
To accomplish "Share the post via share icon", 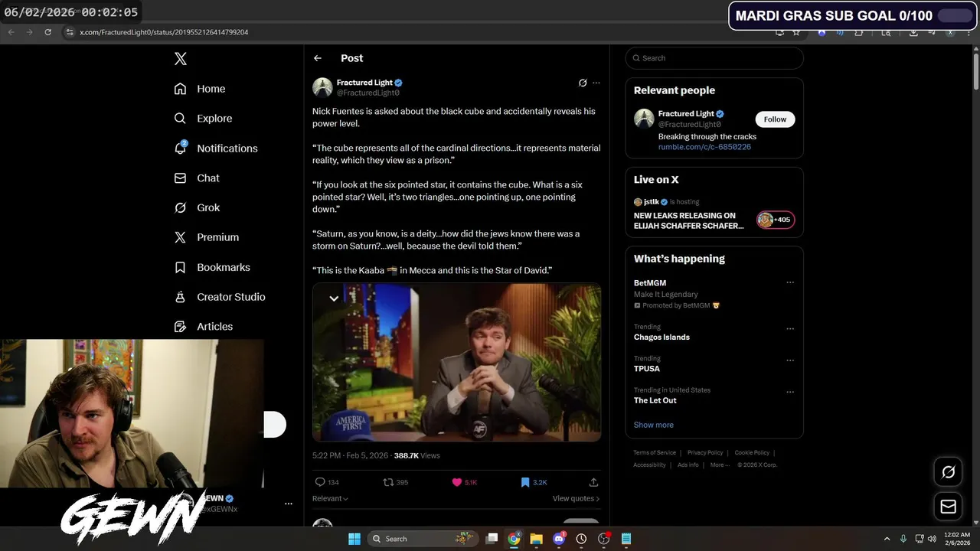I will [593, 482].
